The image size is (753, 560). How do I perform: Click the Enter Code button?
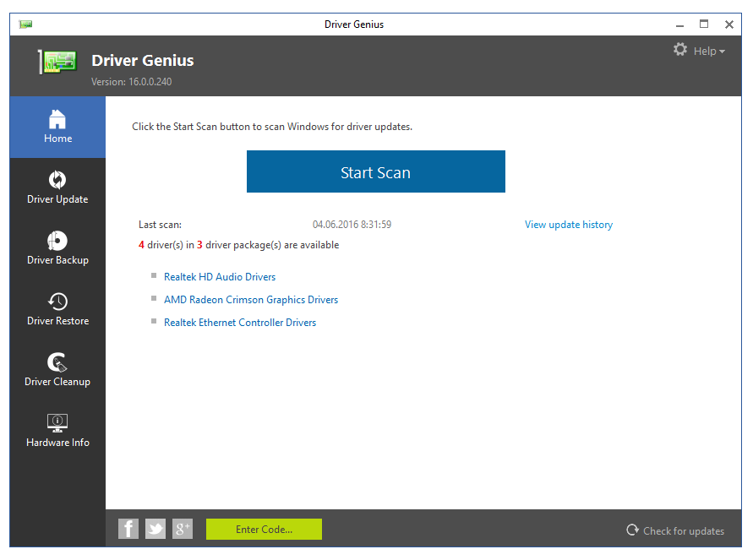coord(264,530)
